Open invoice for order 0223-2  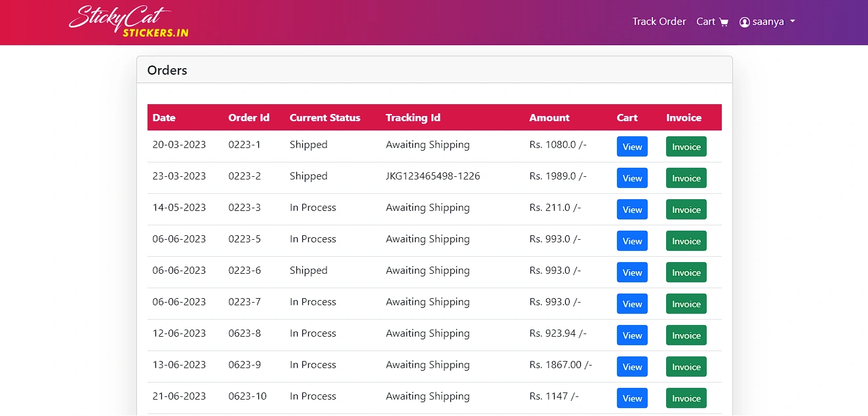pyautogui.click(x=686, y=178)
